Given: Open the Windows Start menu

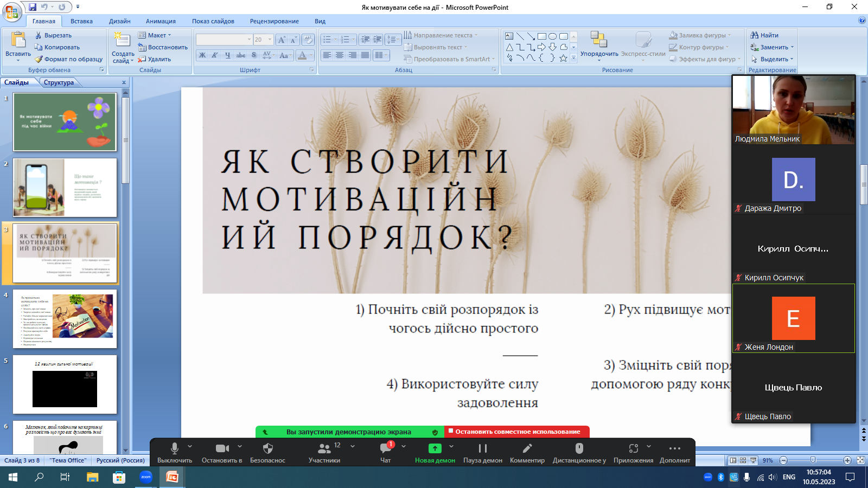Looking at the screenshot, I should [x=13, y=477].
